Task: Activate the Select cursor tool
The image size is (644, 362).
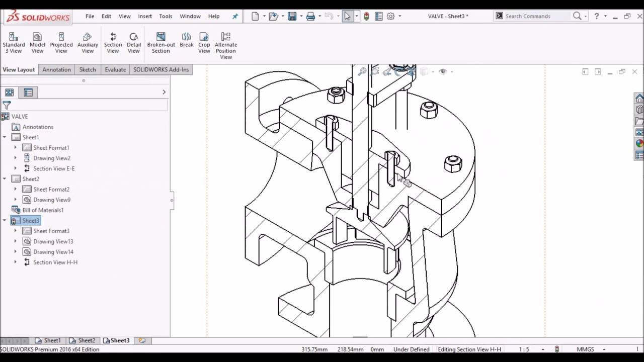Action: 348,16
